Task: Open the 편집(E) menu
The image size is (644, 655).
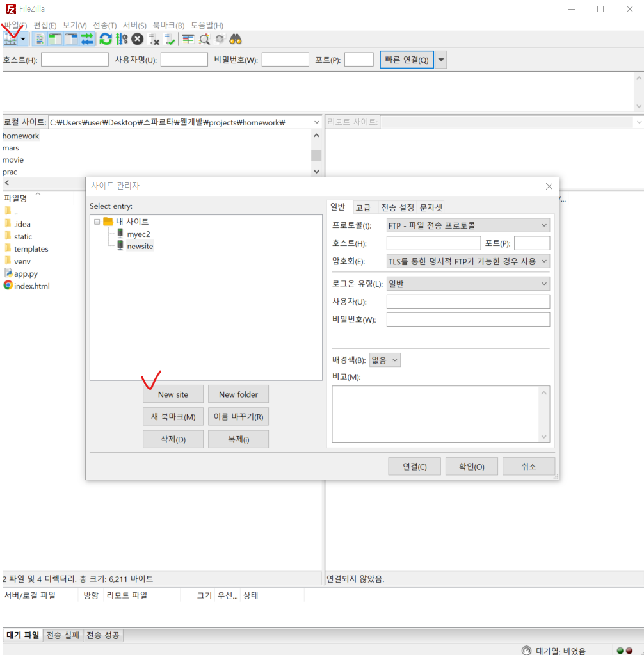Action: [x=45, y=26]
